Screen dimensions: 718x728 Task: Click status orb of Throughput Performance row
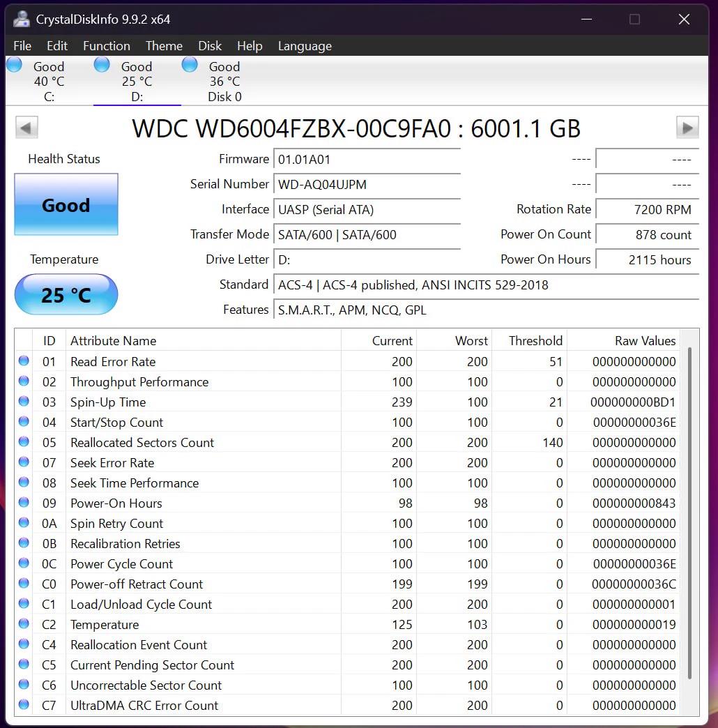(x=24, y=381)
